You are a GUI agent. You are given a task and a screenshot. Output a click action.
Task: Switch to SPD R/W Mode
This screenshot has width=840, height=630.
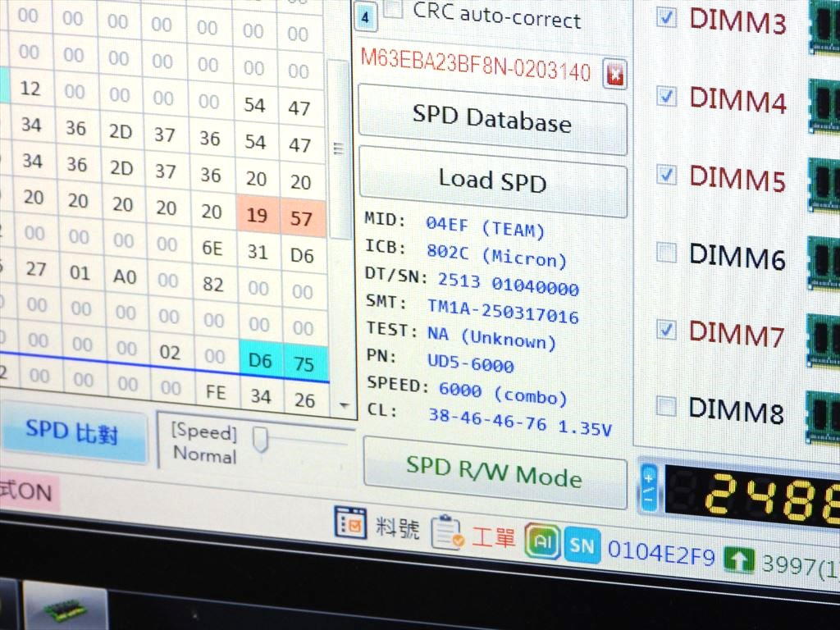click(x=495, y=472)
